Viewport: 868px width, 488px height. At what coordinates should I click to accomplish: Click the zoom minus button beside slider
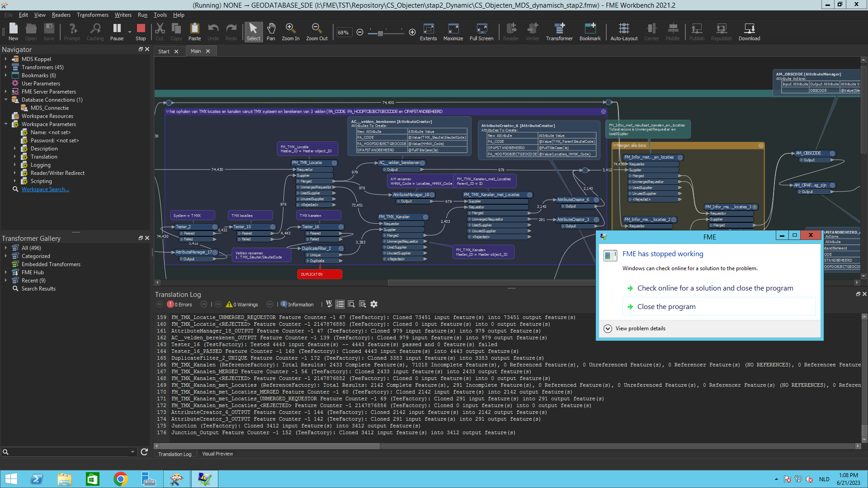[x=360, y=32]
